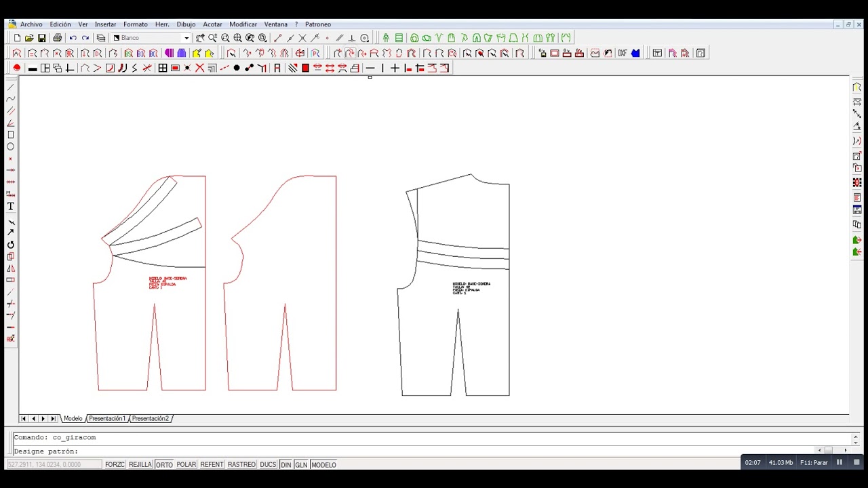Redo the action with the blue arrow
The height and width of the screenshot is (488, 868).
pos(85,38)
